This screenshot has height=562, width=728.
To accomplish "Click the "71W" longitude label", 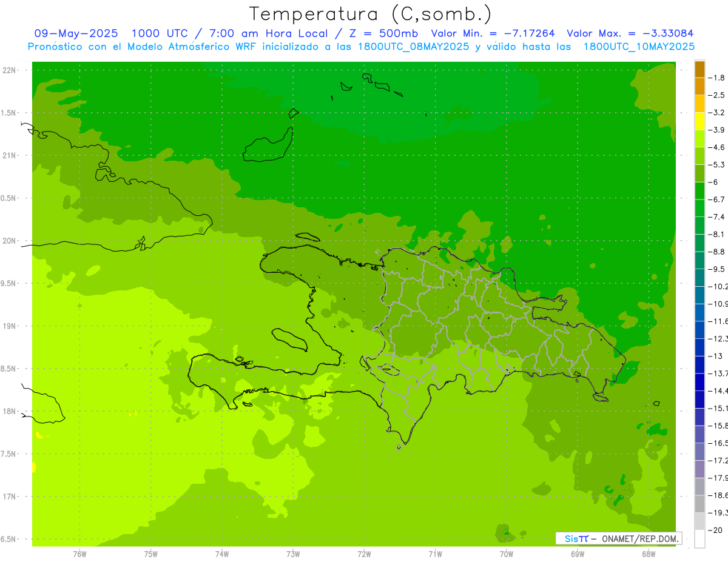I will click(435, 554).
